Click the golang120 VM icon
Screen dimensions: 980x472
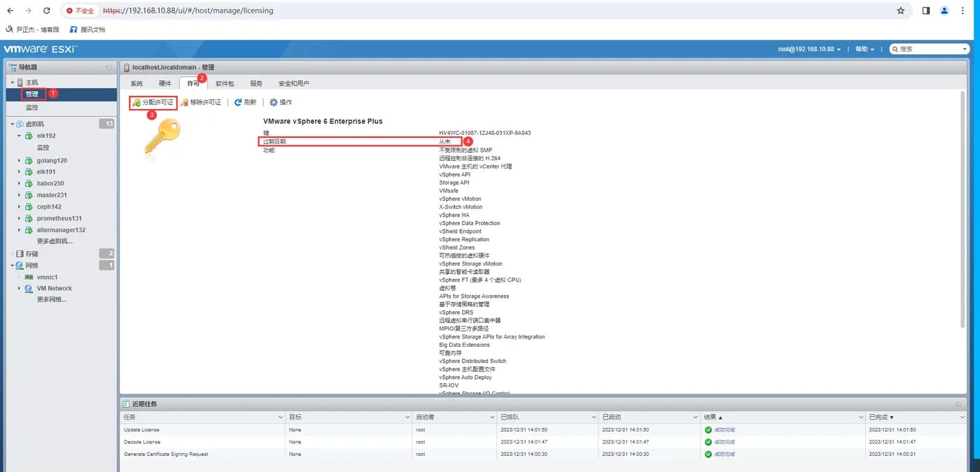click(29, 160)
